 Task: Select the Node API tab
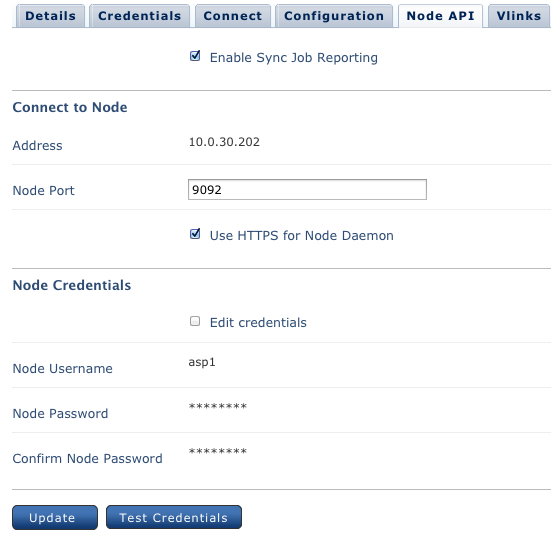(440, 16)
